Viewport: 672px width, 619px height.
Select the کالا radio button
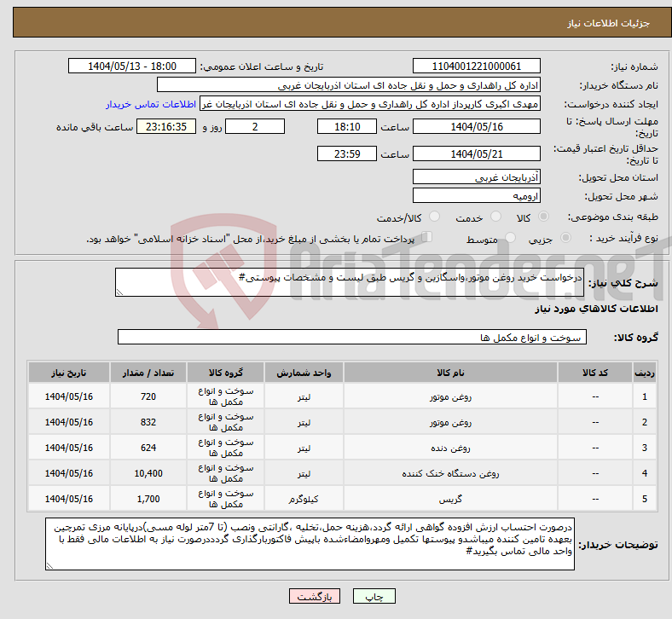tap(543, 217)
